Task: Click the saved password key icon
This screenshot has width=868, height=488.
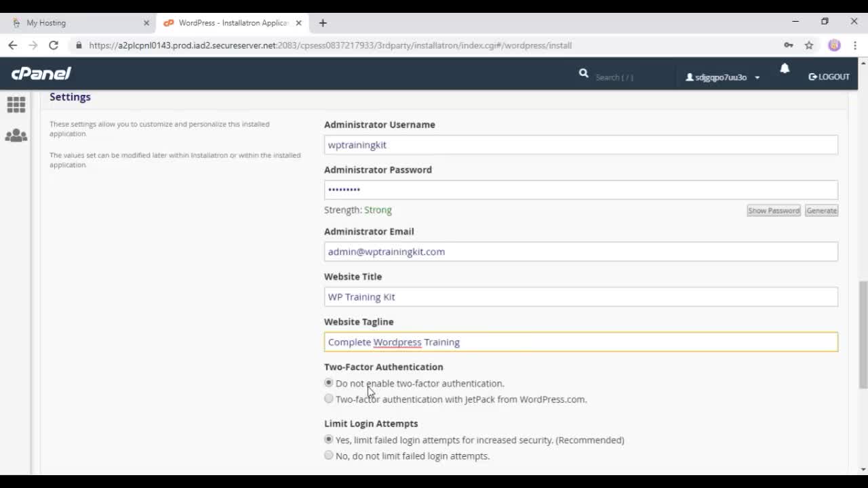Action: pos(788,45)
